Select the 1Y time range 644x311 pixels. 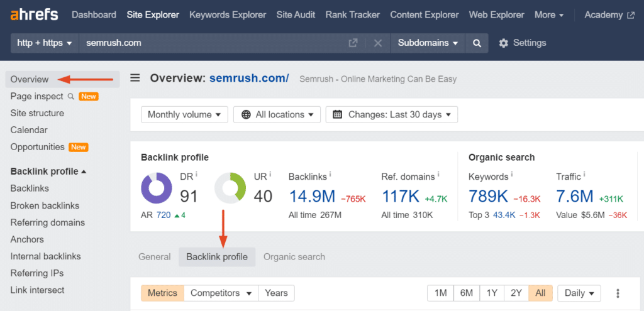pyautogui.click(x=492, y=293)
